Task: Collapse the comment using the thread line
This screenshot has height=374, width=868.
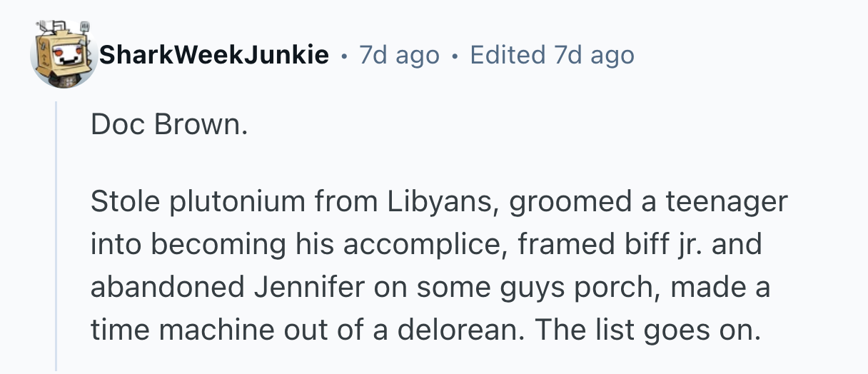Action: (x=56, y=236)
